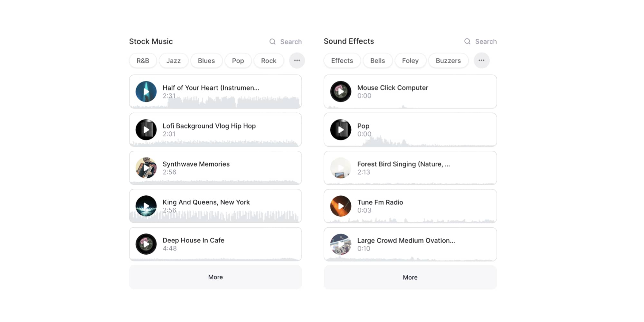Play the Synthwave Memories track

[146, 168]
